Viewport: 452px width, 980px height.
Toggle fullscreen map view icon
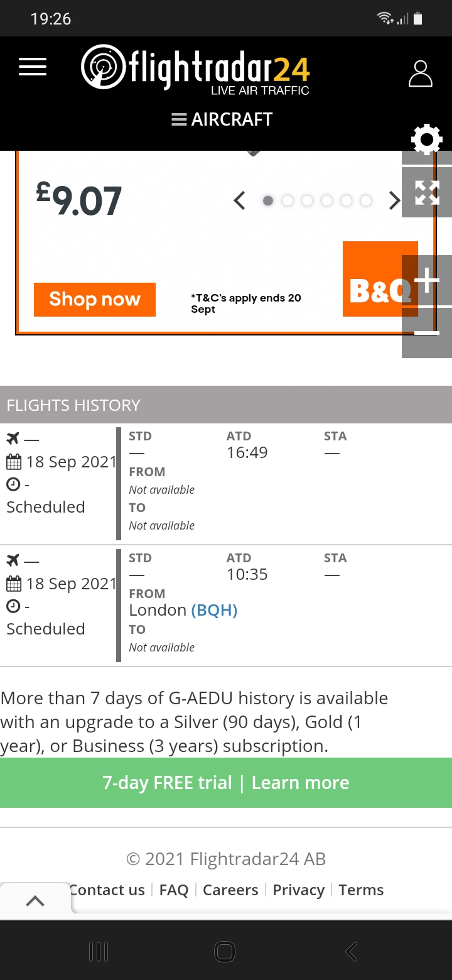tap(427, 192)
